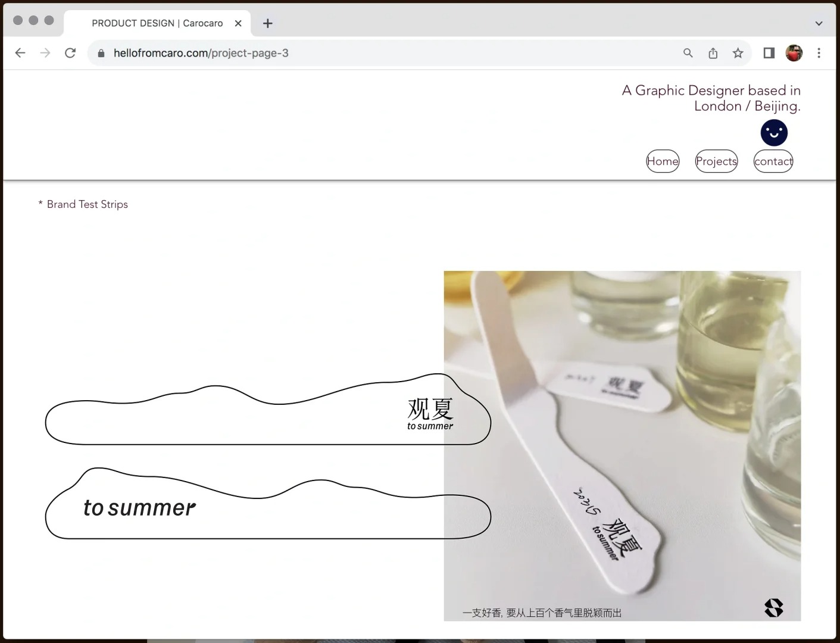The image size is (840, 643).
Task: Select the PRODUCT DESIGN | Carocaro tab
Action: [x=157, y=23]
